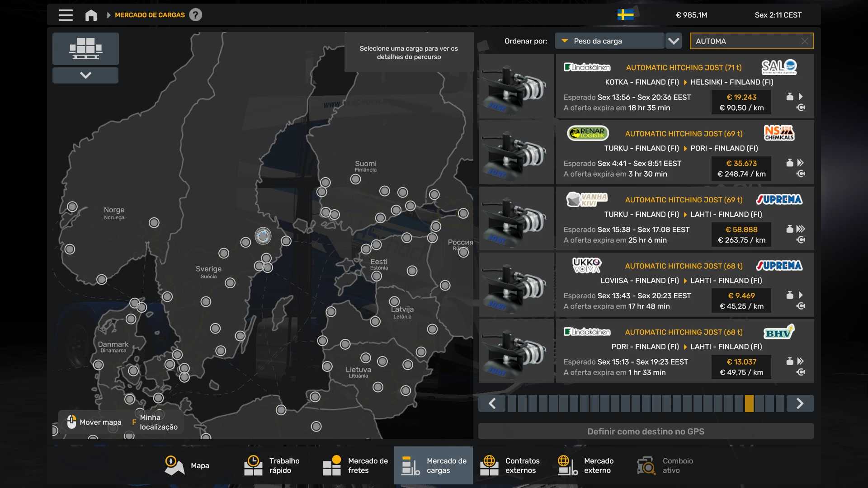Open the hamburger main menu

66,15
